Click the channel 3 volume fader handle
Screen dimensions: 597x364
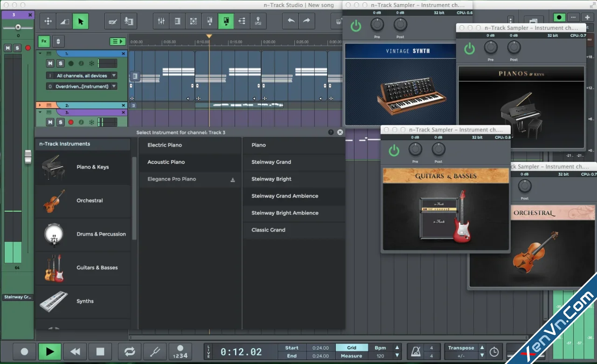(28, 157)
